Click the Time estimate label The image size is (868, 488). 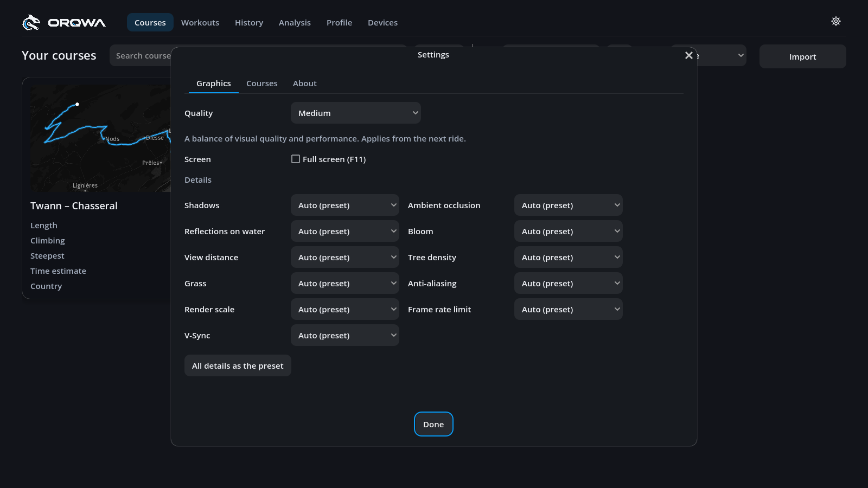58,271
